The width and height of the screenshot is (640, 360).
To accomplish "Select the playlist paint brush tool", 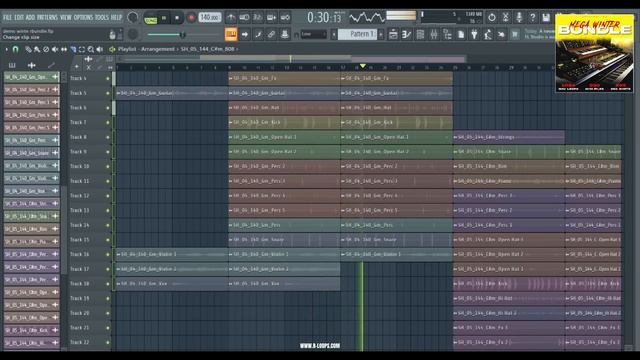I will point(37,49).
